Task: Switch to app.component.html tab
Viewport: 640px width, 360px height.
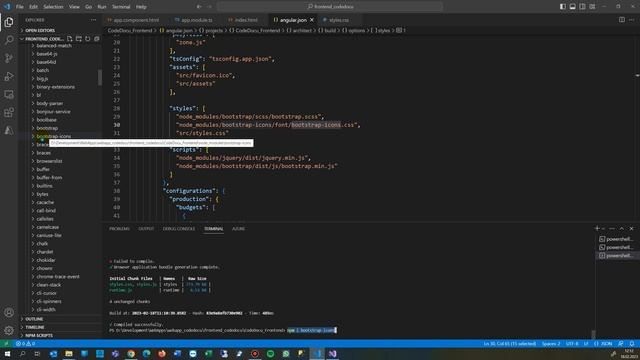Action: click(136, 20)
